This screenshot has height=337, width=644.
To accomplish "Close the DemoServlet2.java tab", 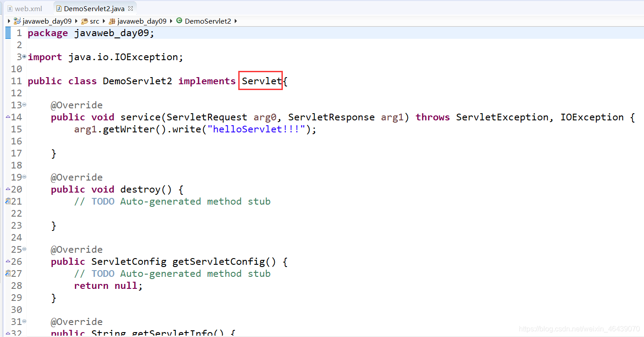I will [130, 8].
